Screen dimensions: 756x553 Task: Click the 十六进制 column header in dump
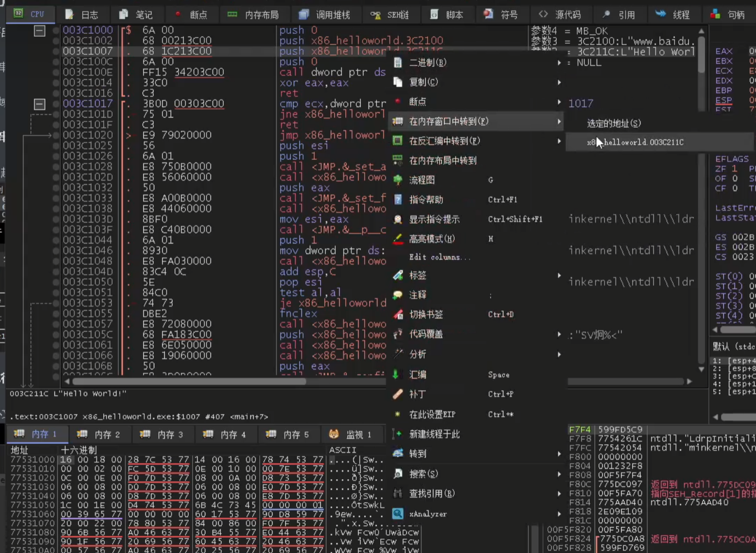(x=79, y=450)
